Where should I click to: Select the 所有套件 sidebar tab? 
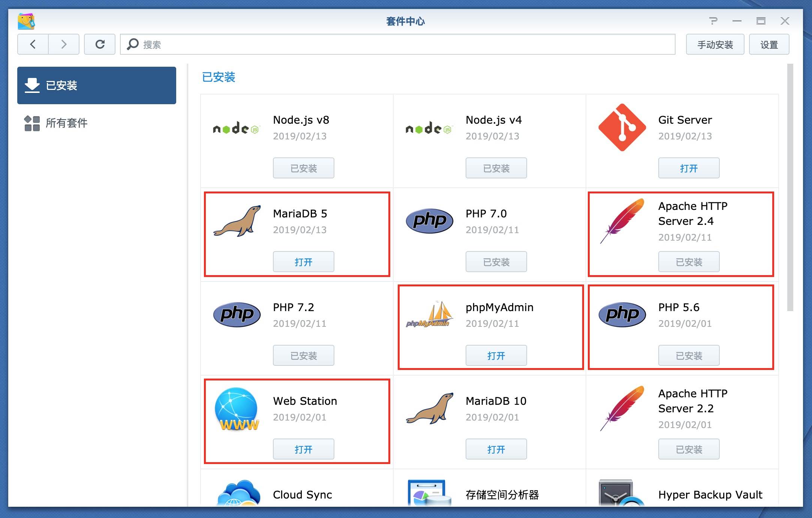coord(97,123)
